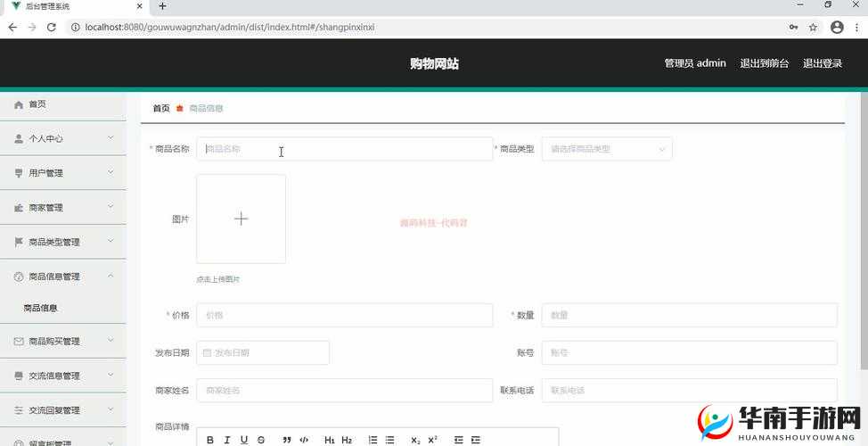This screenshot has height=446, width=868.
Task: Apply superscript formatting
Action: point(432,440)
